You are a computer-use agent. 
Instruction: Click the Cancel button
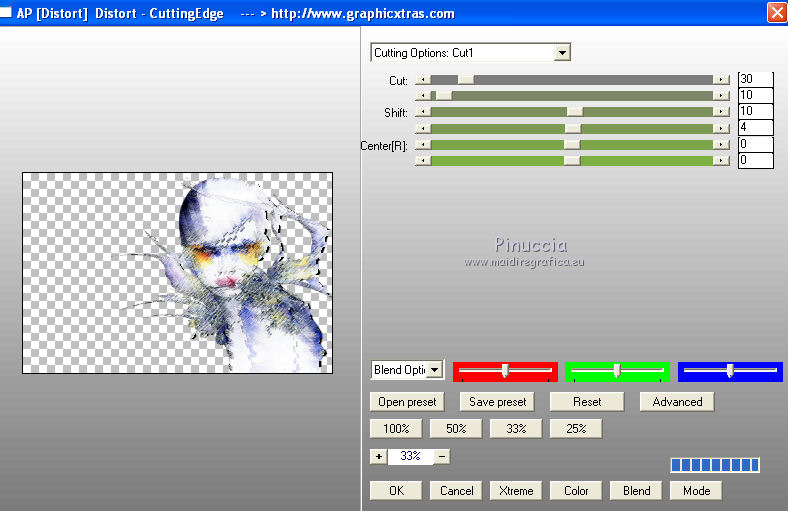[456, 491]
